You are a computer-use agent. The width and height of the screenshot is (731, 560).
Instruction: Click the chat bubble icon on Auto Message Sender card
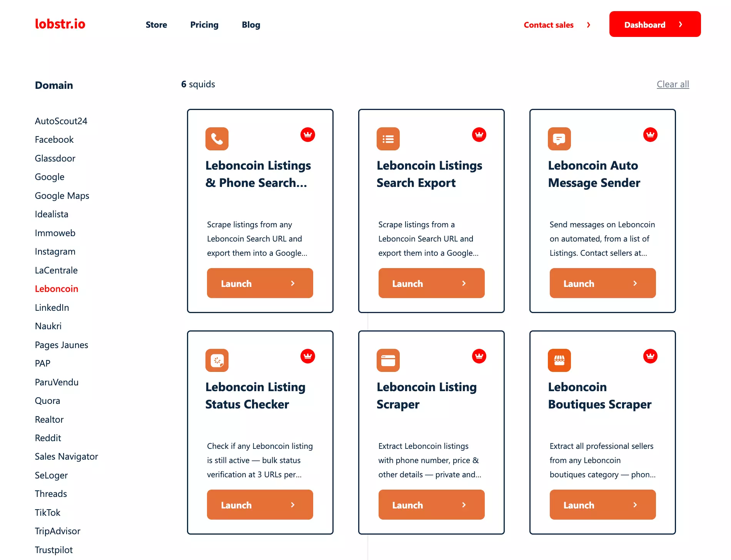[559, 139]
